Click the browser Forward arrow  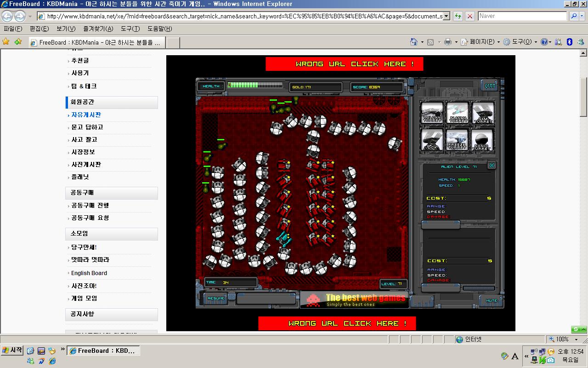point(20,16)
